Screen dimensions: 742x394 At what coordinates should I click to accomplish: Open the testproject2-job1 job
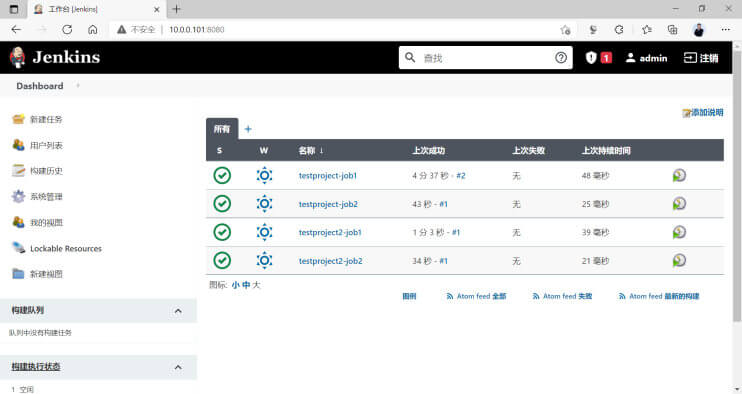(330, 232)
